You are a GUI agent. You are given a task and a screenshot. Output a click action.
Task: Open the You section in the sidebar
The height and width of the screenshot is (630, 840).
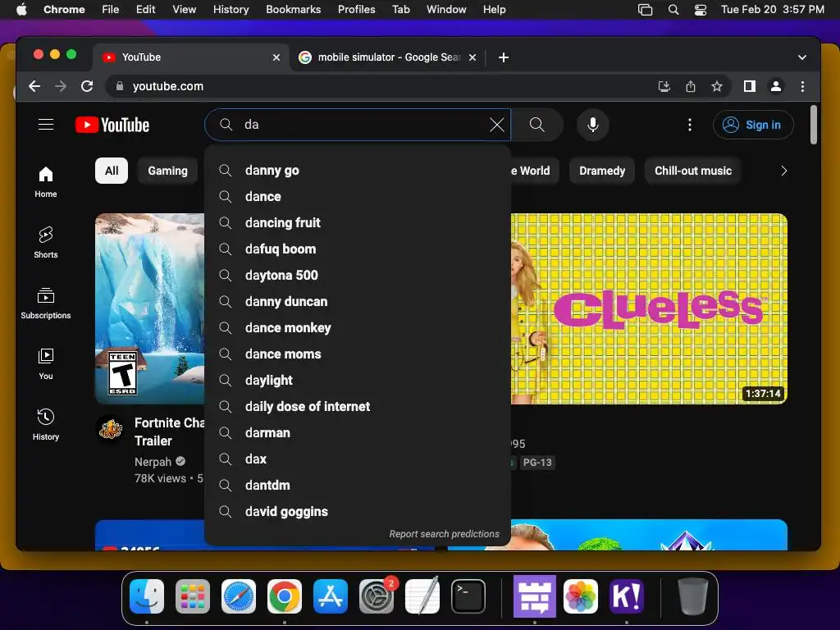46,364
